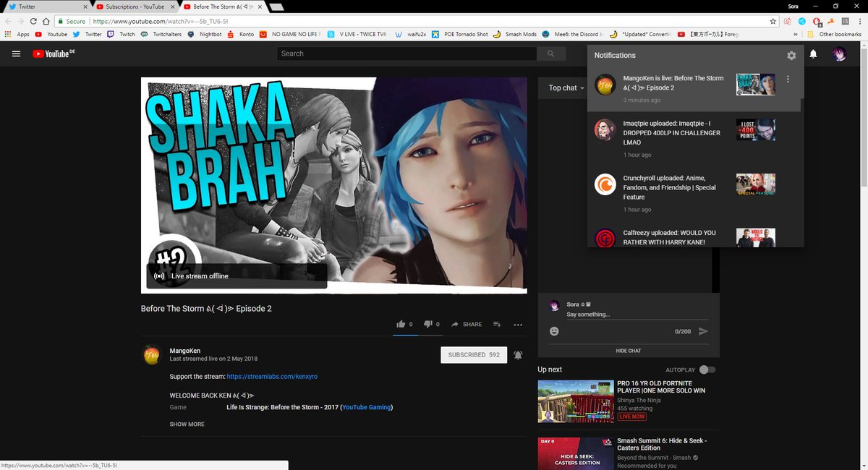Viewport: 868px width, 470px height.
Task: Open the Smash Mods bookmark
Action: click(515, 34)
